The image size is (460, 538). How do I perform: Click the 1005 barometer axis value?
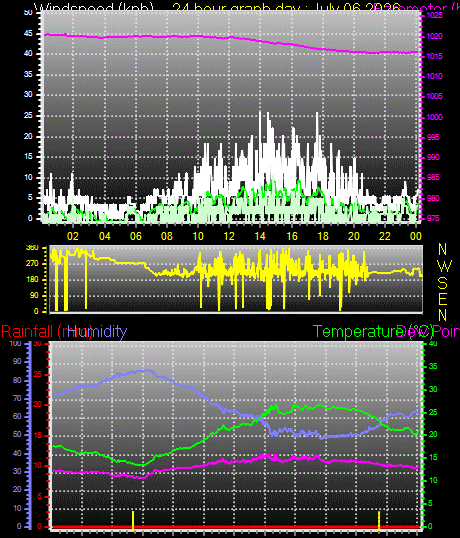pos(435,96)
